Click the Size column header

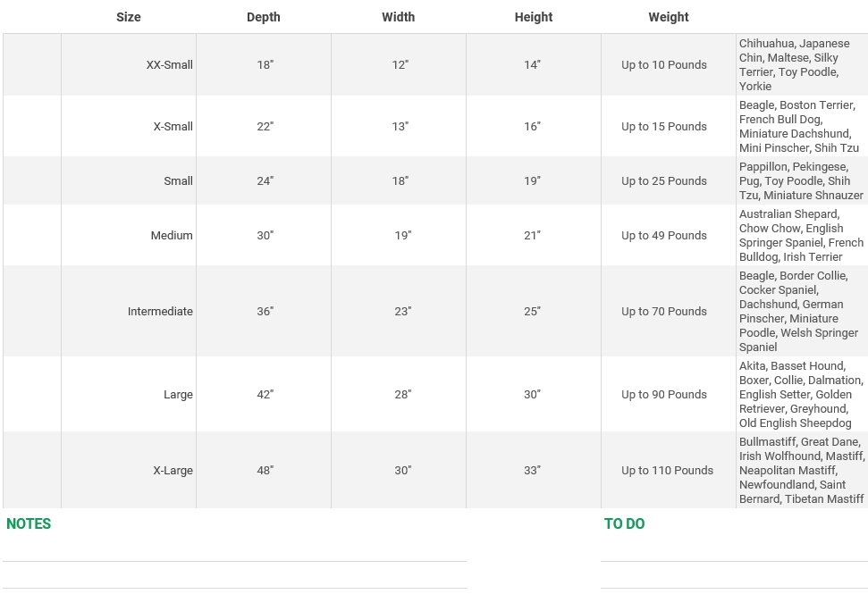pos(129,17)
